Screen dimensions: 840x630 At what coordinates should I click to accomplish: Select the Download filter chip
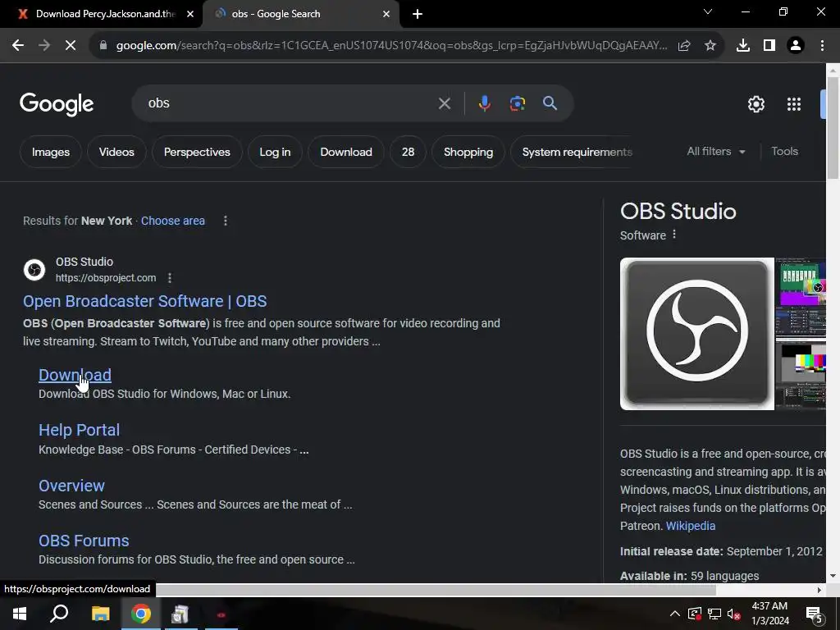pos(346,152)
